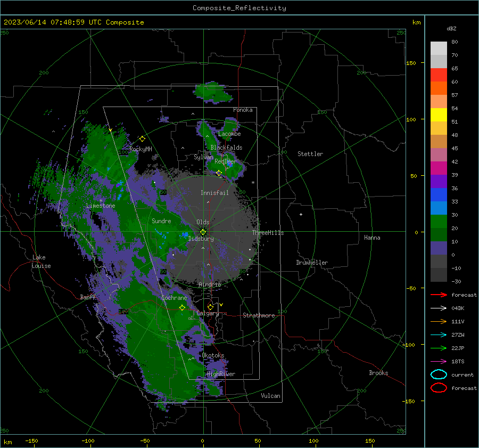This screenshot has width=479, height=448.
Task: Click the dBZ legend heading
Action: (x=451, y=28)
